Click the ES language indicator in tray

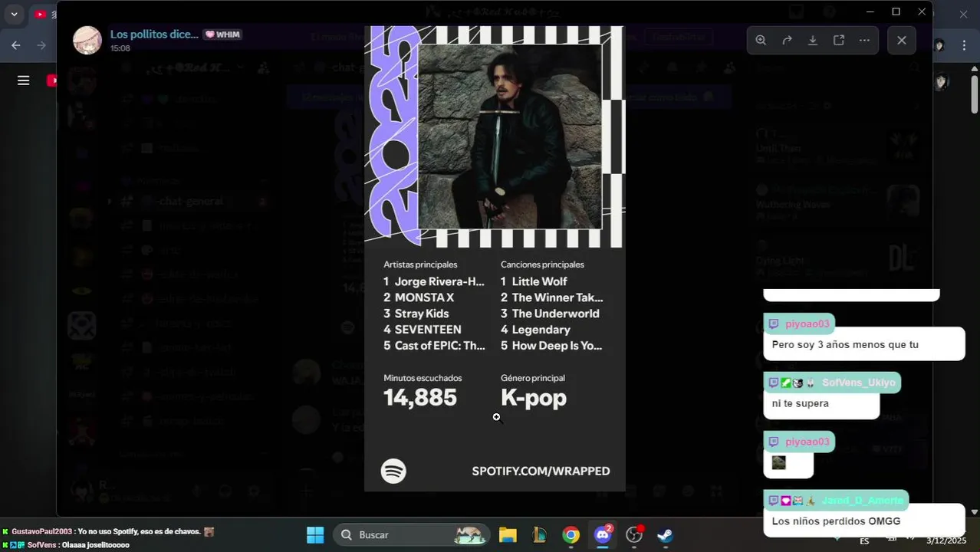864,540
